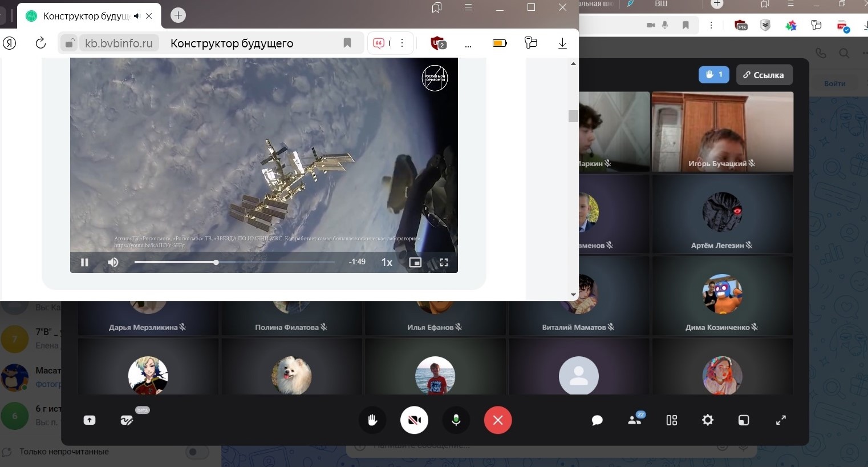This screenshot has height=467, width=868.
Task: Change playback speed from 1x
Action: pos(387,262)
